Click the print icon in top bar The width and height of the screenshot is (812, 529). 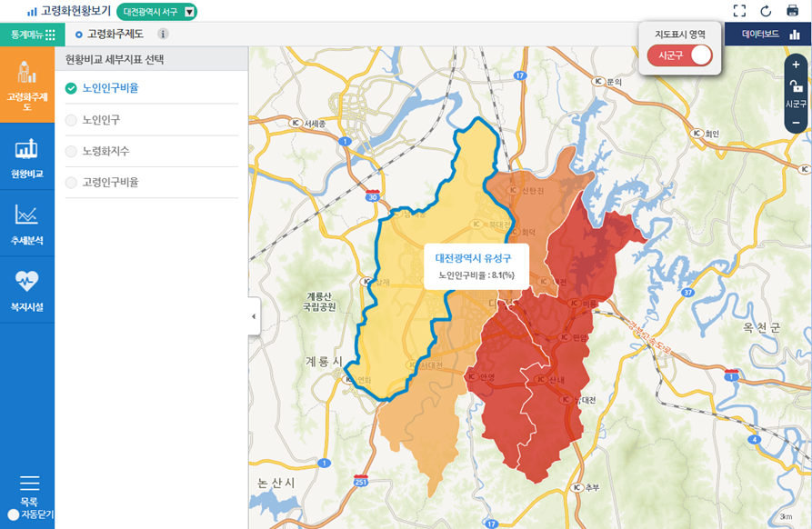(x=792, y=11)
